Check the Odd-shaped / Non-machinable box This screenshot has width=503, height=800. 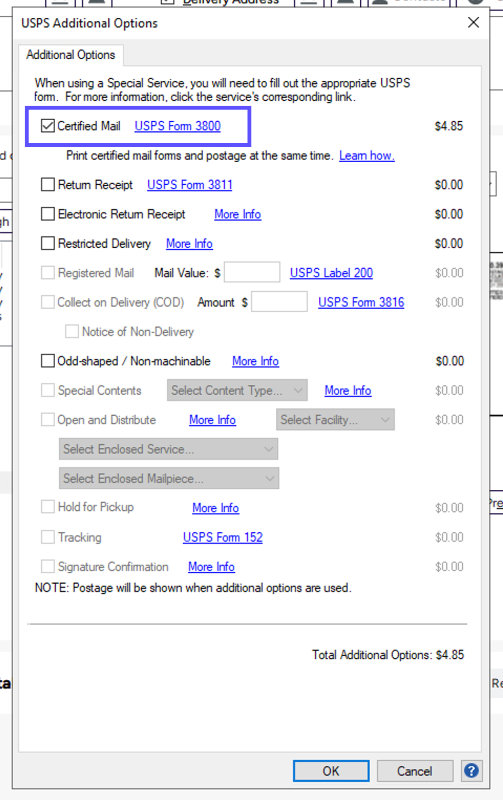coord(48,361)
